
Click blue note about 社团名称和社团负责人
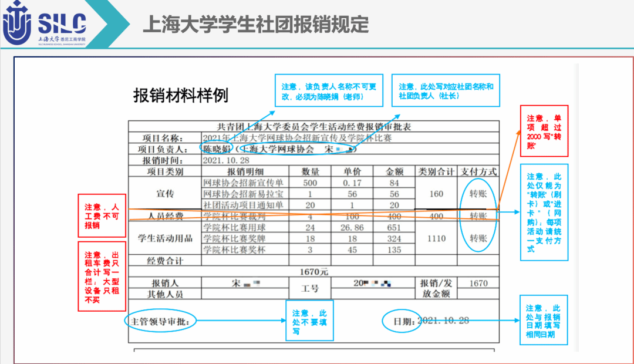tap(446, 90)
